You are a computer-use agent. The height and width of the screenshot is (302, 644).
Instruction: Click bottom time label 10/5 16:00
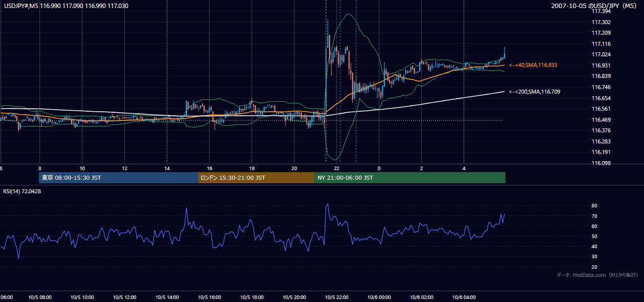click(x=209, y=297)
